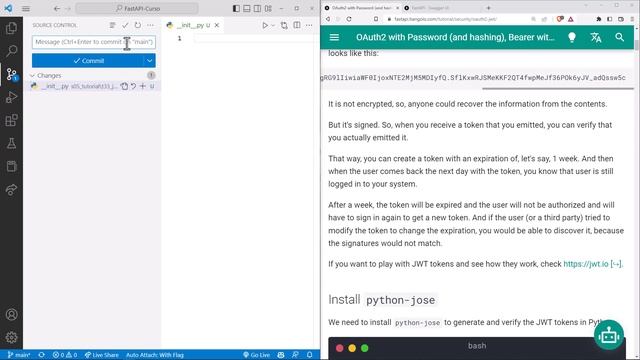Screen dimensions: 640x360
Task: Open Copilot status bar icon
Action: [x=281, y=355]
